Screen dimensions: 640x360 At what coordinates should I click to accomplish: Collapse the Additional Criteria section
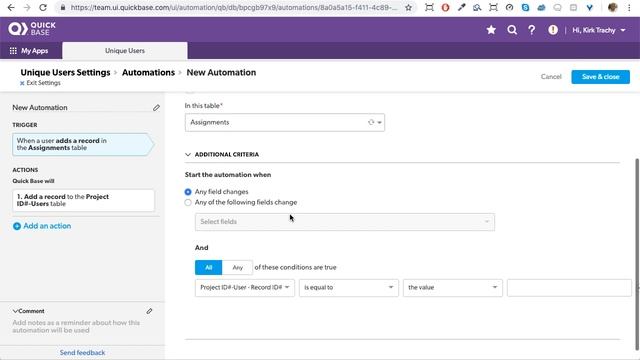click(x=188, y=155)
